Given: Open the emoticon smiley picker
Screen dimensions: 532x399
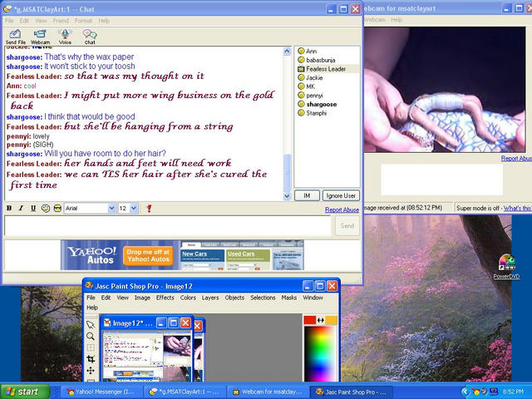Looking at the screenshot, I should [46, 208].
